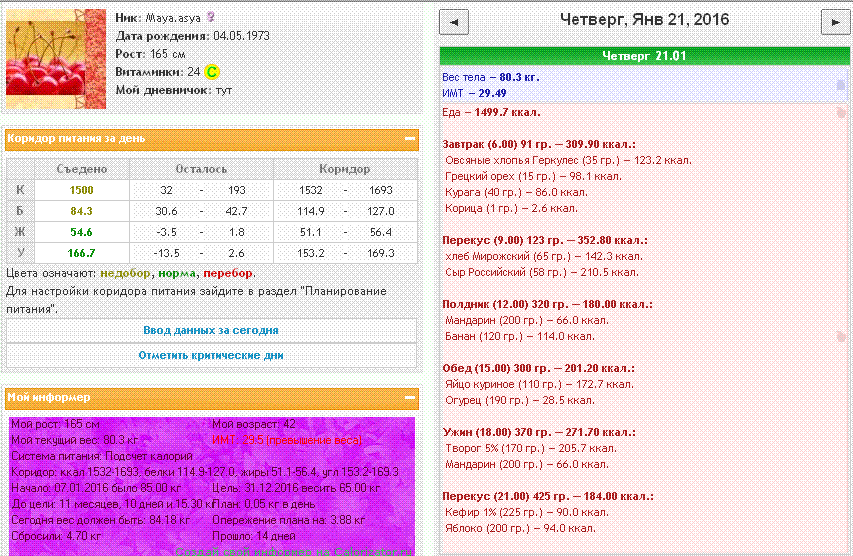Click Овсяные хлопья Геркулес entry

click(x=568, y=160)
